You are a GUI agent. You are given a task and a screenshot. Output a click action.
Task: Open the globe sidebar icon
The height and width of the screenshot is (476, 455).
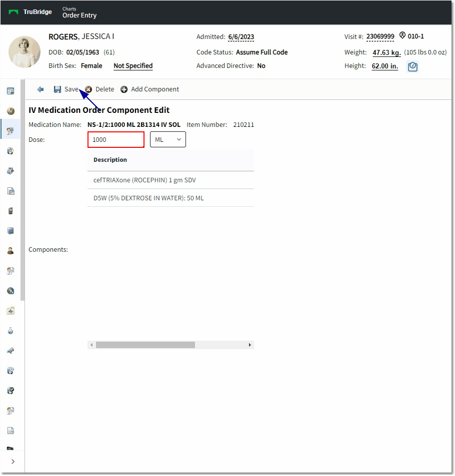point(10,291)
